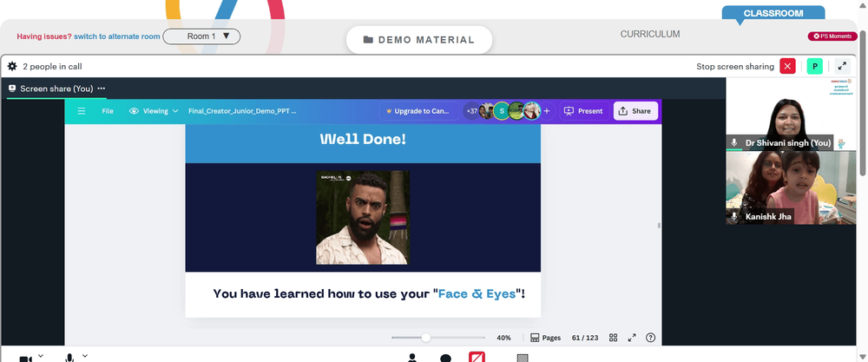Stop screen sharing with red X
This screenshot has height=362, width=868.
click(x=787, y=67)
